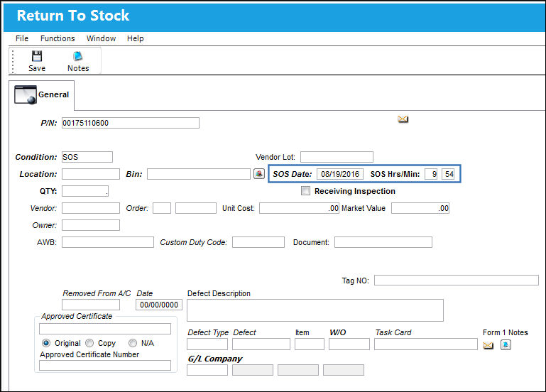Click the Approved Certificate Number field
The image size is (546, 392).
click(x=105, y=366)
